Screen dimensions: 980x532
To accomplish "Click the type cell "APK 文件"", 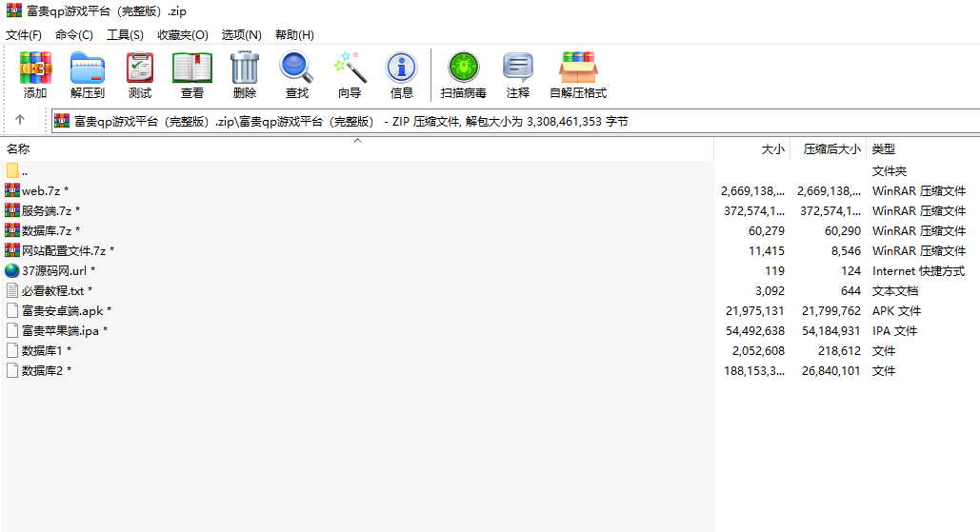I will pyautogui.click(x=896, y=311).
